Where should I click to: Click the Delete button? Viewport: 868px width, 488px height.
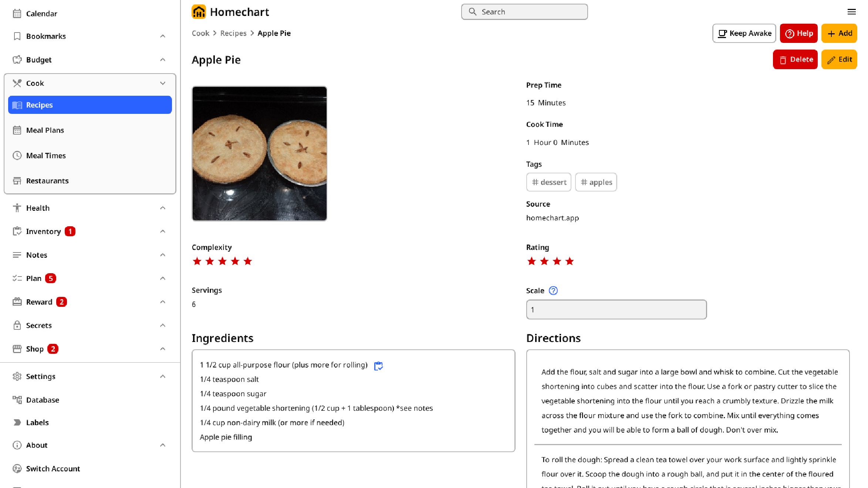point(795,59)
